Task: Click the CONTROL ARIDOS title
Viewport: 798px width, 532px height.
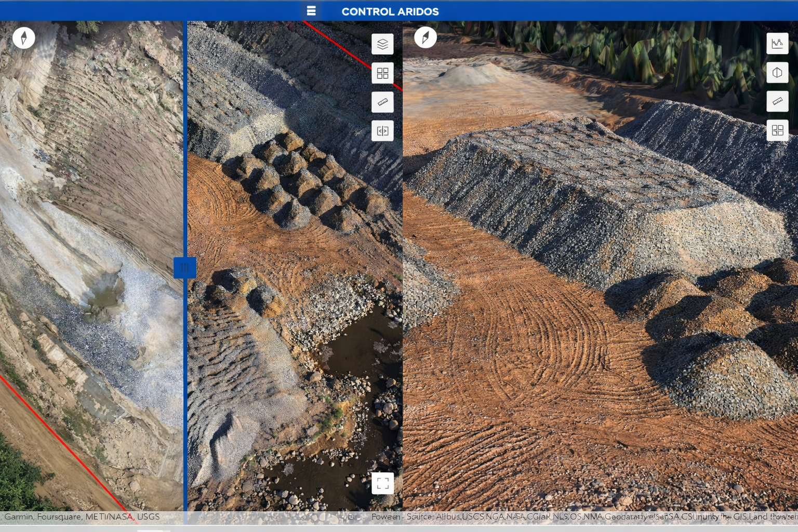Action: [390, 11]
